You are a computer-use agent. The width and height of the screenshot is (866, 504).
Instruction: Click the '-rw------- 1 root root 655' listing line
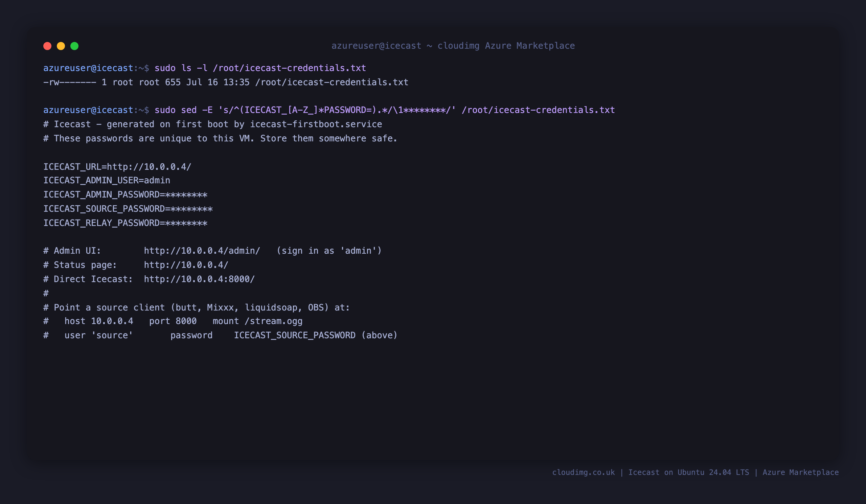click(226, 82)
